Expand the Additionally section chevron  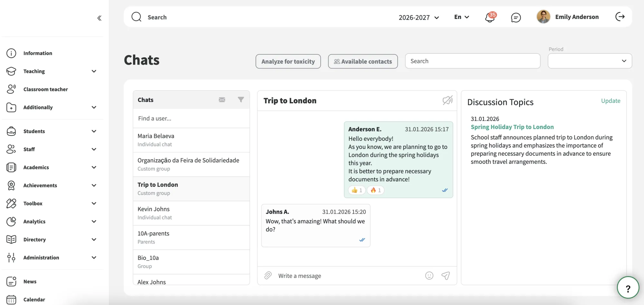tap(94, 107)
